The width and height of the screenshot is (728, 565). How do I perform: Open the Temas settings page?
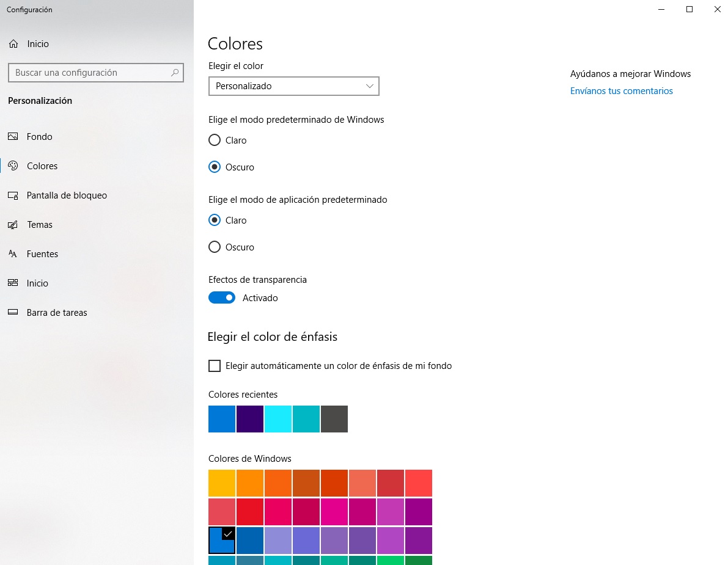pyautogui.click(x=40, y=225)
